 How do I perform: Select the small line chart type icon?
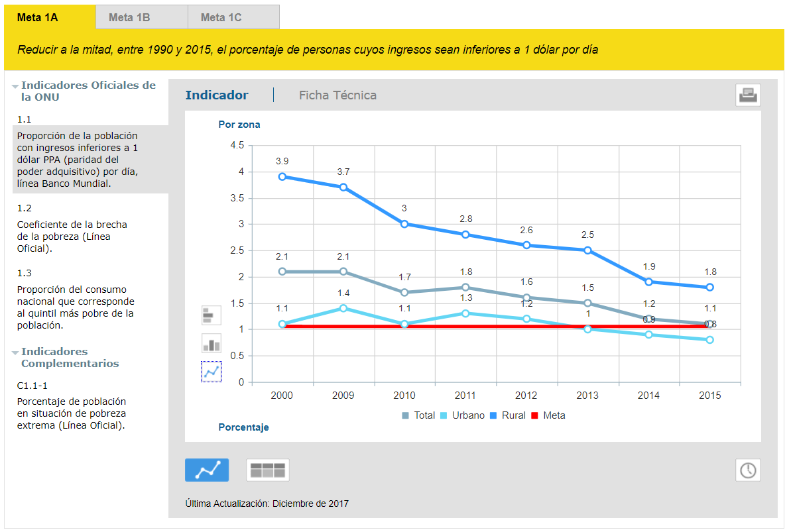tap(212, 372)
